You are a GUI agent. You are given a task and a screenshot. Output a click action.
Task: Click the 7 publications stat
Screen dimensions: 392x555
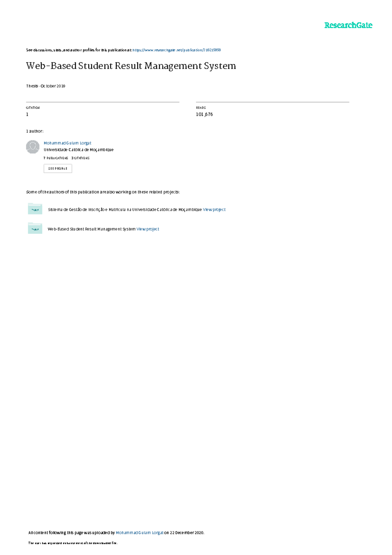[x=56, y=158]
